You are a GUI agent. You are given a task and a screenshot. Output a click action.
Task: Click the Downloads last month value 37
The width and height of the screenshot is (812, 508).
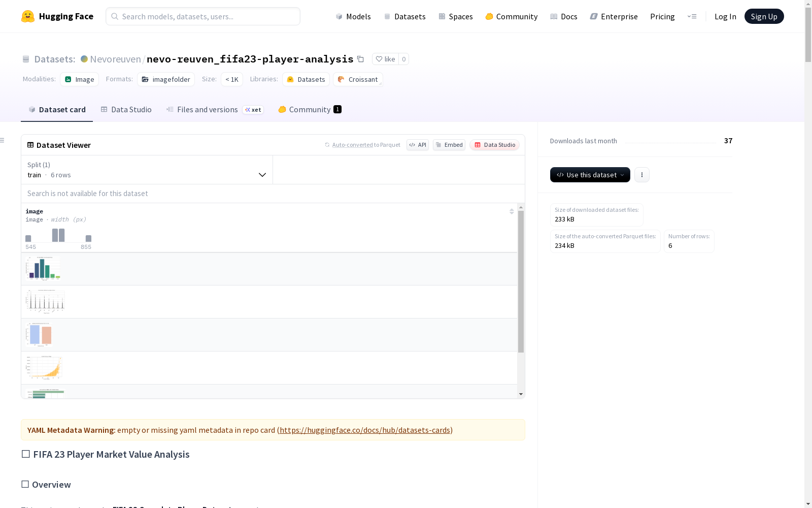click(x=728, y=141)
